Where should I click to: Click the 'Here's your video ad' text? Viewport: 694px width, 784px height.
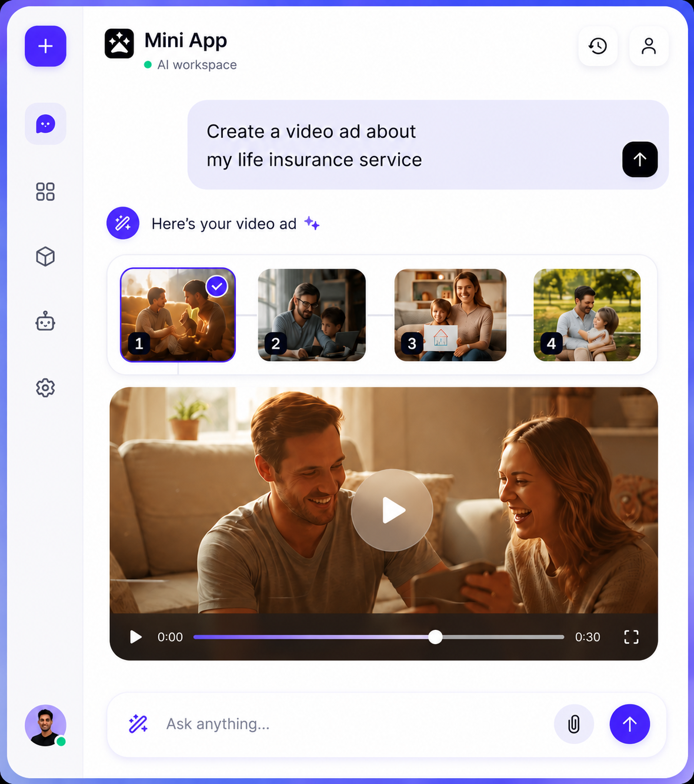224,223
